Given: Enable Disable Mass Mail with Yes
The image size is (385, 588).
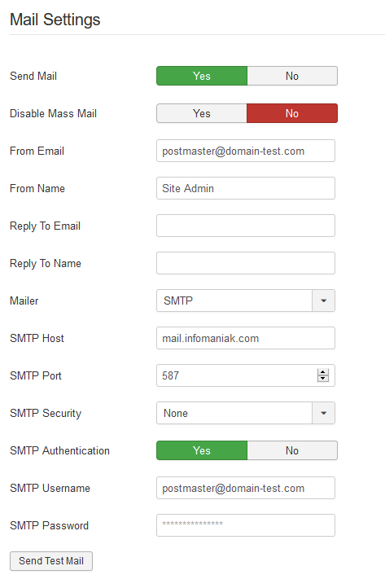Looking at the screenshot, I should (202, 113).
